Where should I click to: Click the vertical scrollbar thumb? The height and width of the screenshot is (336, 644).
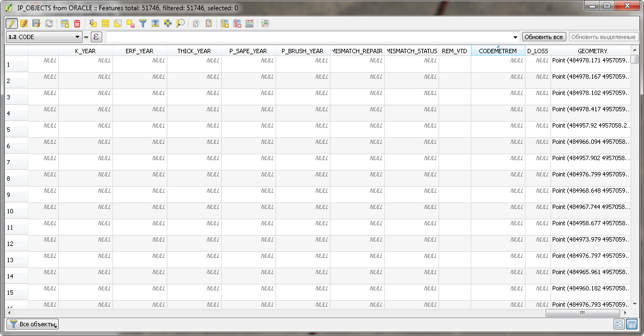pyautogui.click(x=635, y=59)
